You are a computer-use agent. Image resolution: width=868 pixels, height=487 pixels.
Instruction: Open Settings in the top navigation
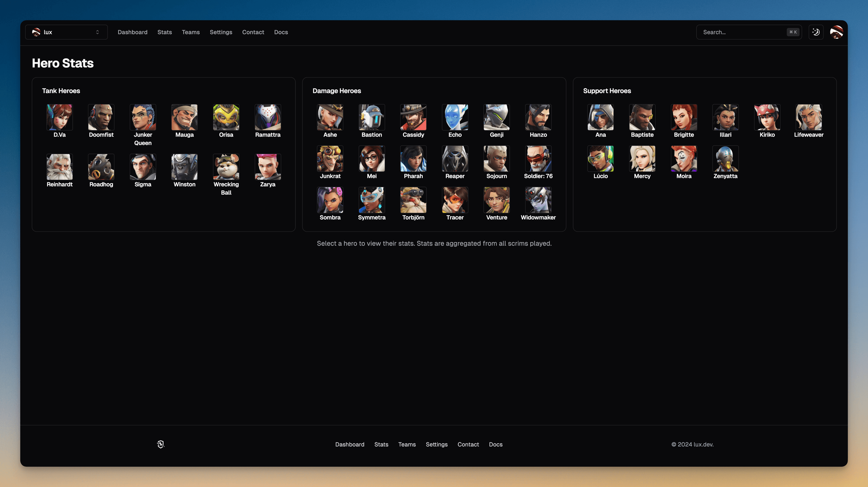click(221, 32)
